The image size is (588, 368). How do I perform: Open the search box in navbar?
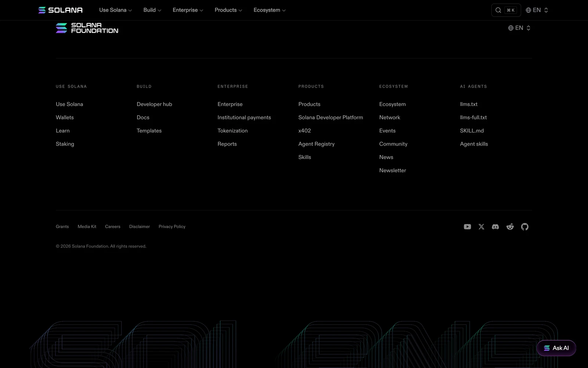506,10
